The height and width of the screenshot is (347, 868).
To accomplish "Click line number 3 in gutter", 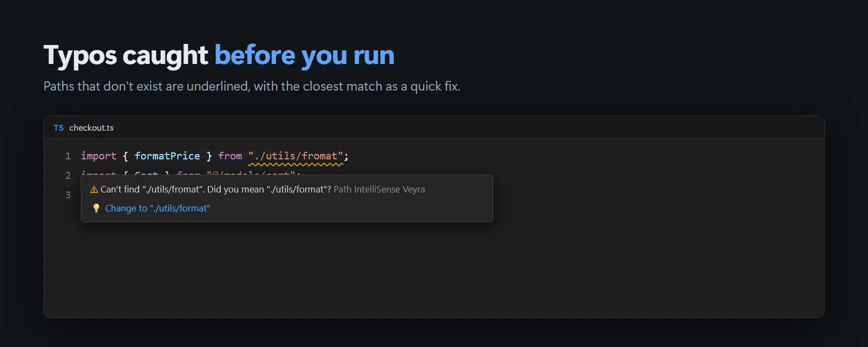I will (68, 195).
